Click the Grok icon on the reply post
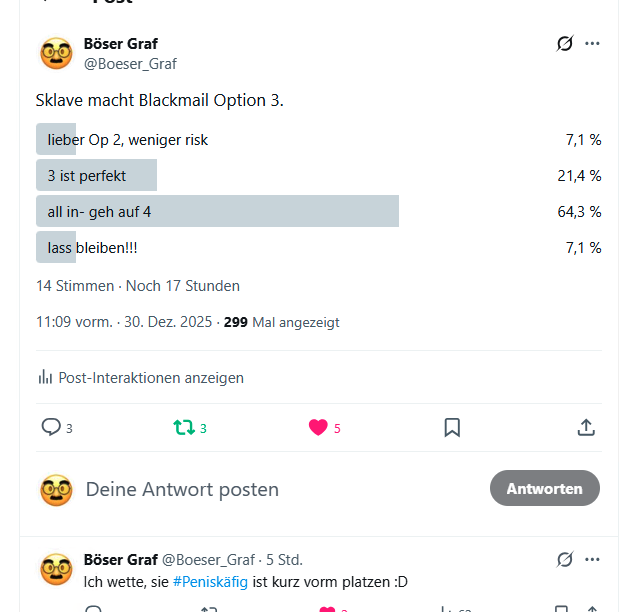 [x=565, y=559]
